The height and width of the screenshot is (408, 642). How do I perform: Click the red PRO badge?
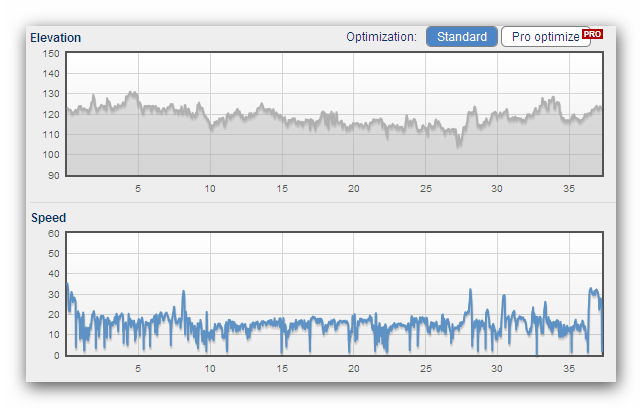tap(592, 34)
